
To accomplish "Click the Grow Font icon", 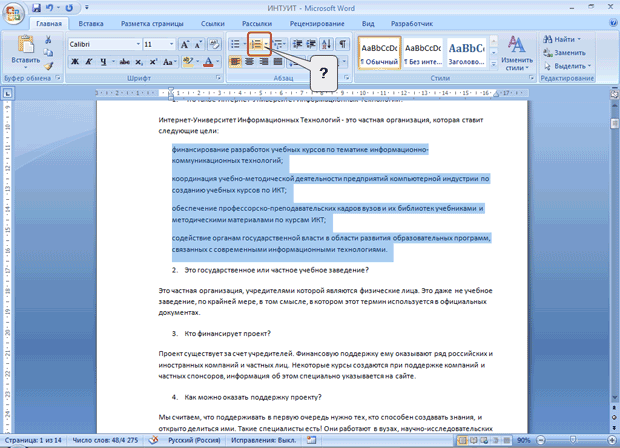I will point(184,44).
